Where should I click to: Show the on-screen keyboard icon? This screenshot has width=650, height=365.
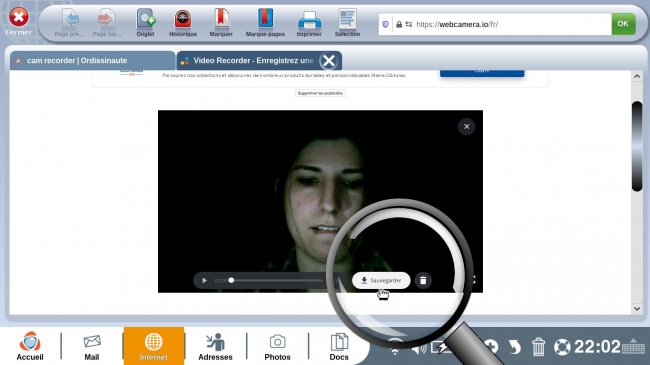coord(633,346)
